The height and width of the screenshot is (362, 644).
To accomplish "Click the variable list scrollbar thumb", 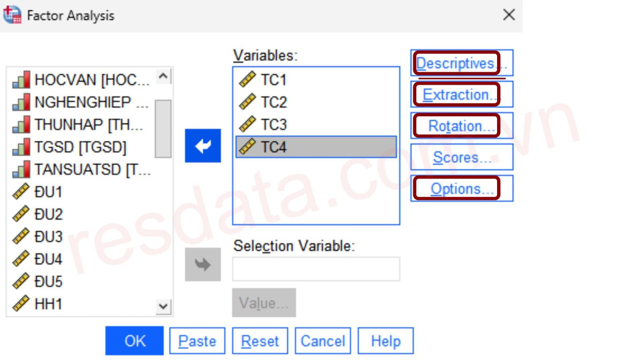I will tap(163, 129).
